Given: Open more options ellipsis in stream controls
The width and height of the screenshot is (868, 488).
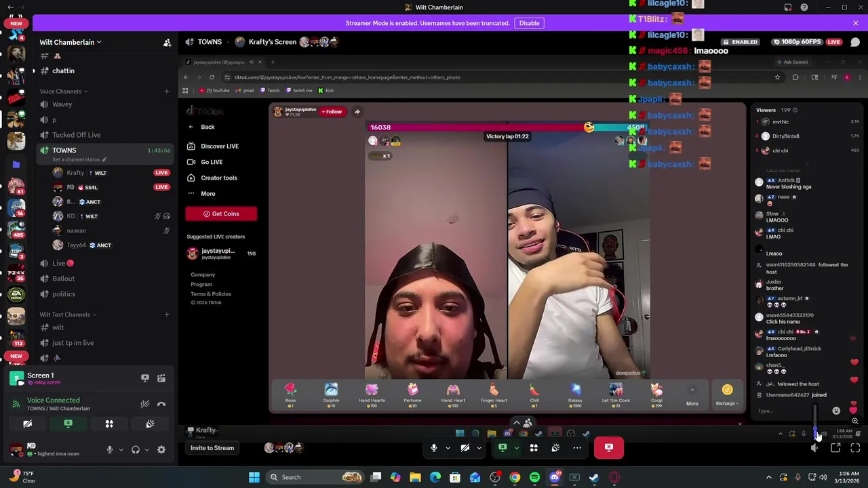Looking at the screenshot, I should tap(577, 447).
